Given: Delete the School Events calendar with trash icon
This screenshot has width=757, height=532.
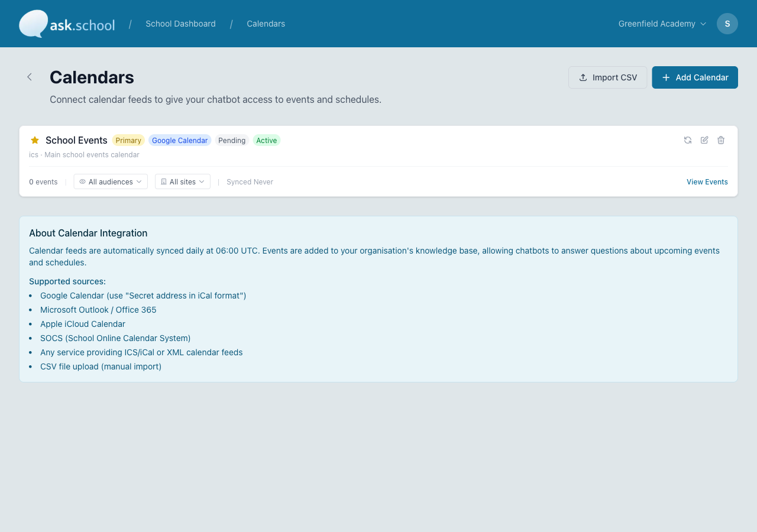Looking at the screenshot, I should [x=721, y=140].
